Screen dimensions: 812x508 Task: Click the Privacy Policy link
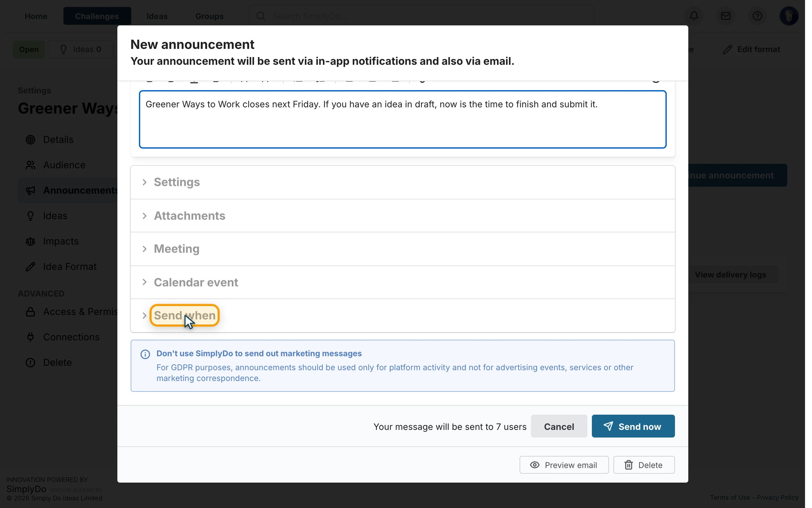pyautogui.click(x=777, y=498)
